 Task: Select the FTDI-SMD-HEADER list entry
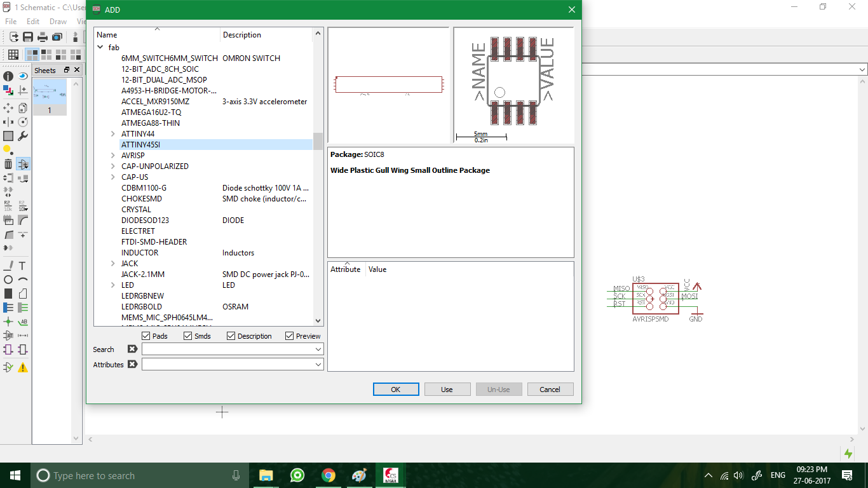tap(154, 241)
